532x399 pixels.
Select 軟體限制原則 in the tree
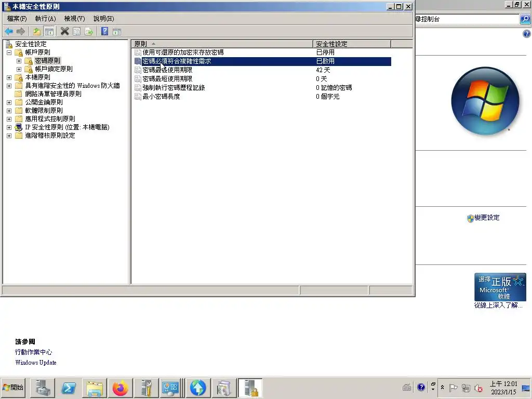(x=44, y=111)
